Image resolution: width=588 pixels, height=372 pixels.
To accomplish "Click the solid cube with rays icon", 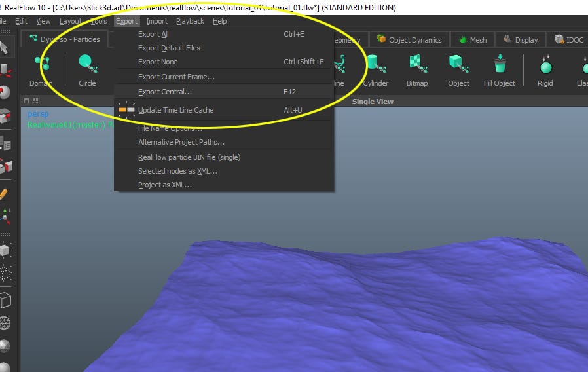I will [x=5, y=250].
